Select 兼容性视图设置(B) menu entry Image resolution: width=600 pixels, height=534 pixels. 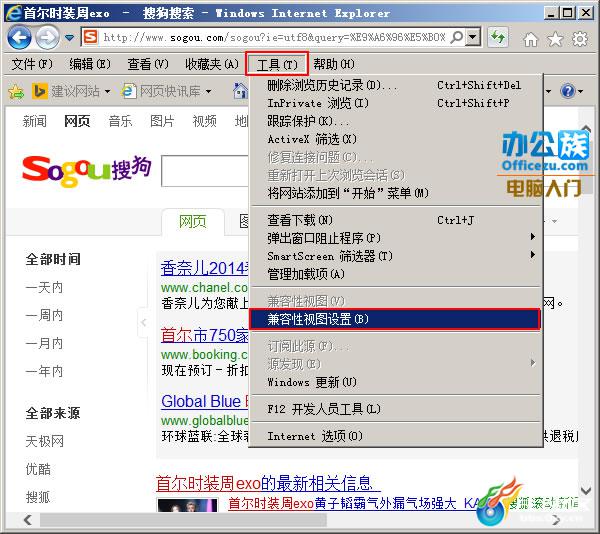point(395,319)
